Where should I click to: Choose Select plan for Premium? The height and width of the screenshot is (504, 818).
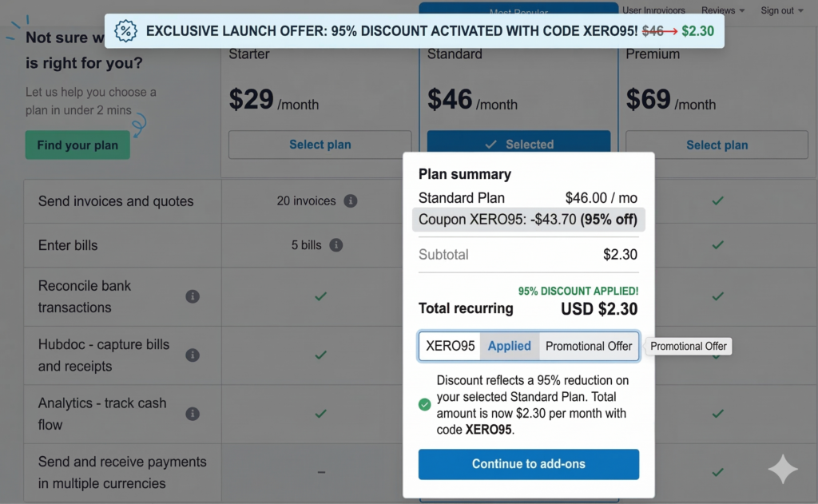[x=717, y=145]
